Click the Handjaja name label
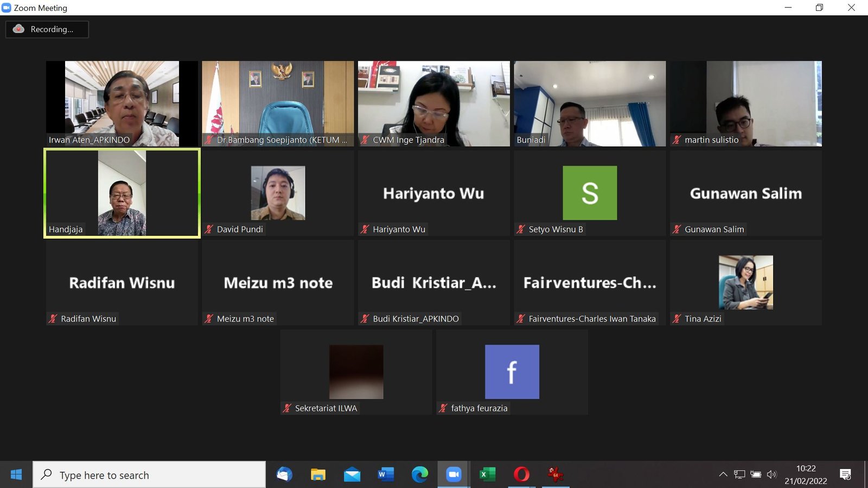 coord(66,229)
